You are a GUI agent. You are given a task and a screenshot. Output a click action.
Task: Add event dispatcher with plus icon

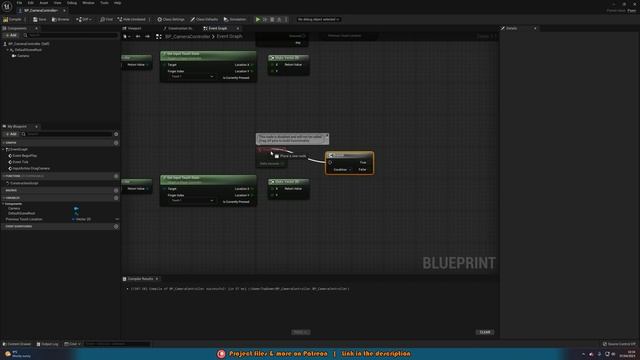click(x=116, y=227)
